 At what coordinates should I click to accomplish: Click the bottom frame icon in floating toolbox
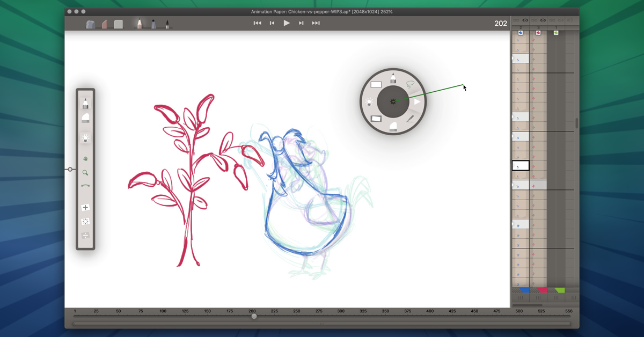click(85, 235)
